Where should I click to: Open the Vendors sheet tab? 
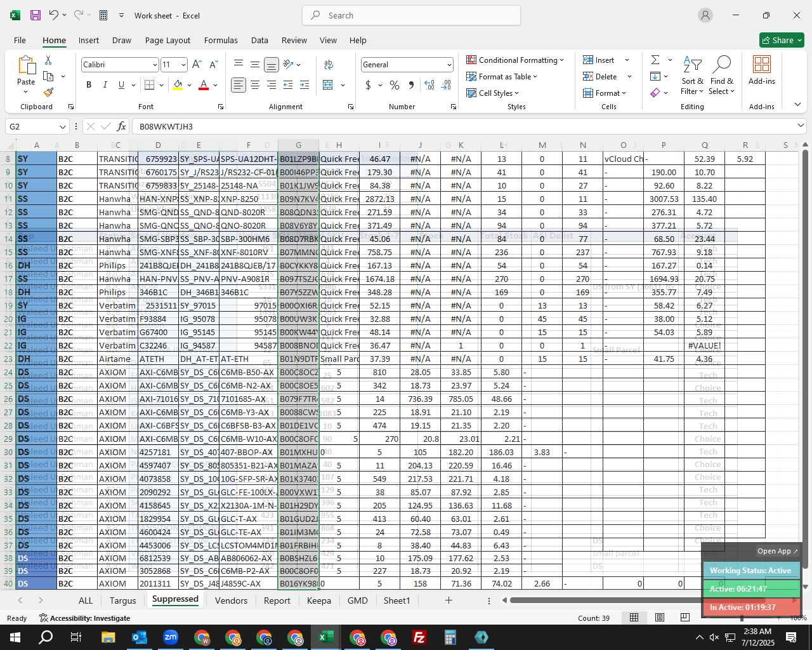(231, 600)
